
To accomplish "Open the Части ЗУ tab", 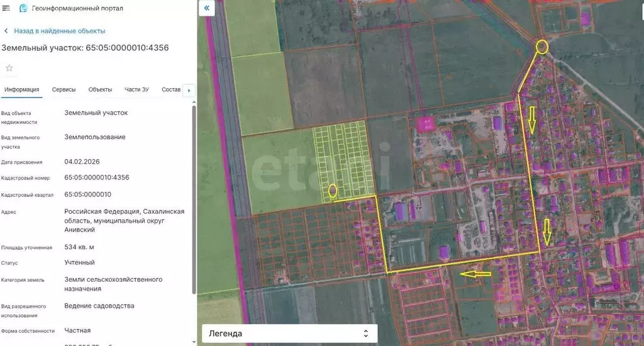I will 136,89.
